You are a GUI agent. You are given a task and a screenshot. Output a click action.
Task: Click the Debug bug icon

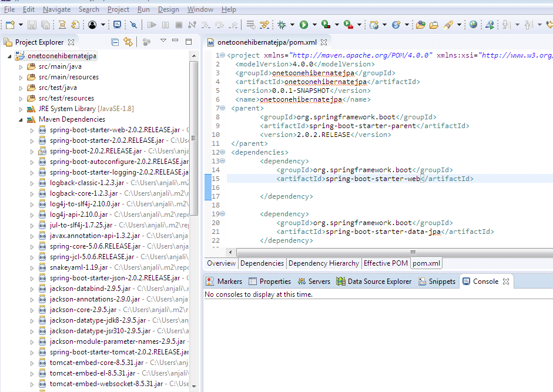pyautogui.click(x=282, y=25)
